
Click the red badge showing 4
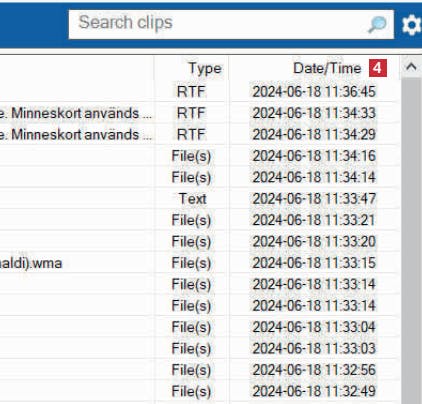[x=378, y=68]
